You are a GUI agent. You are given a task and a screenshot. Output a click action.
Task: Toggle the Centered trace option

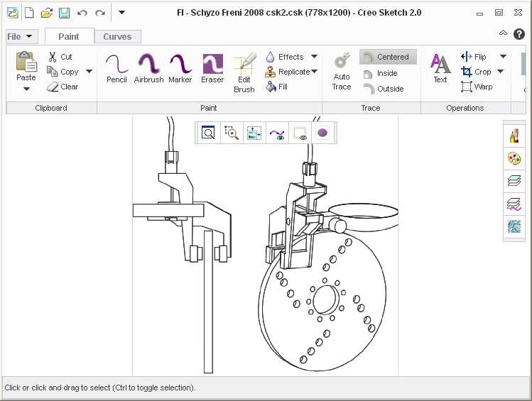coord(388,57)
